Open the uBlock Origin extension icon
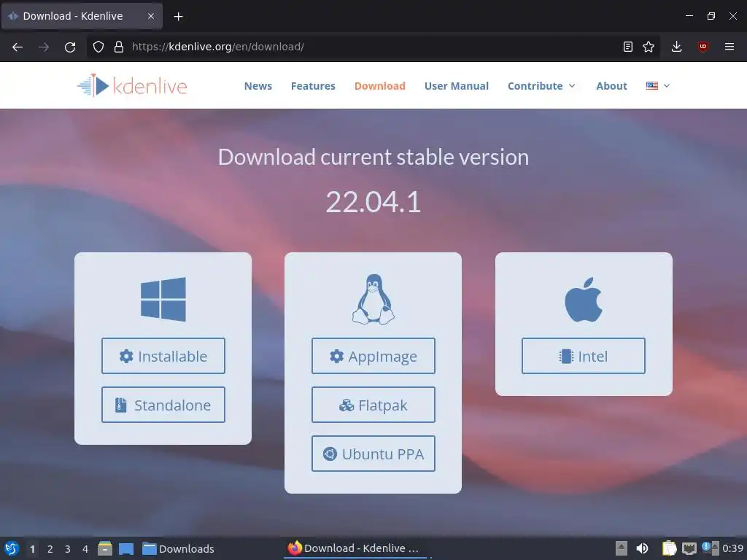The width and height of the screenshot is (747, 560). click(703, 47)
